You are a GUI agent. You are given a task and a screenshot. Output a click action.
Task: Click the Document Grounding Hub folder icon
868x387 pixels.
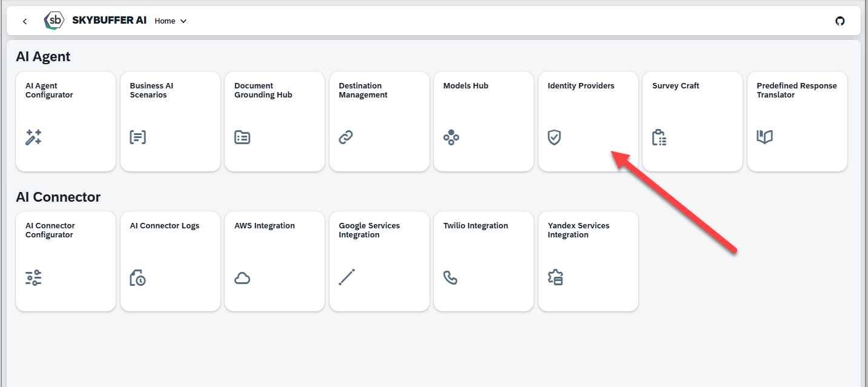[242, 137]
